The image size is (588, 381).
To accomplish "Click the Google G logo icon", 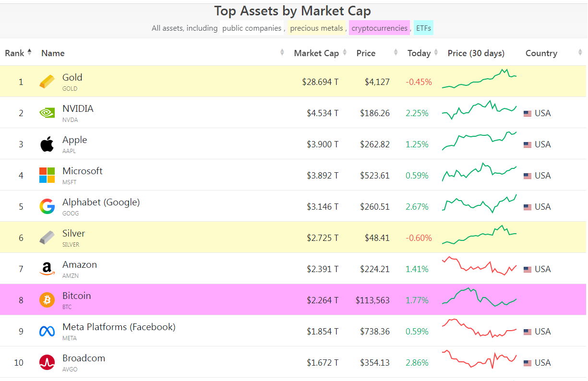I will coord(47,206).
